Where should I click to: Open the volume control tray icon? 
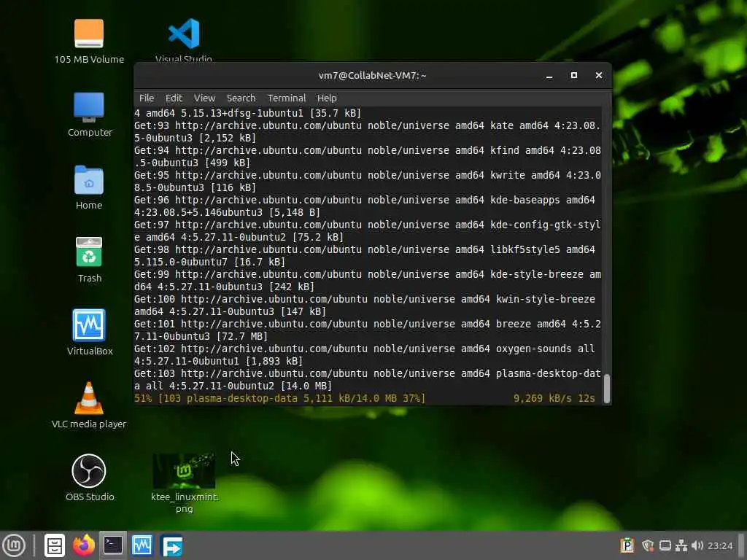(x=697, y=545)
